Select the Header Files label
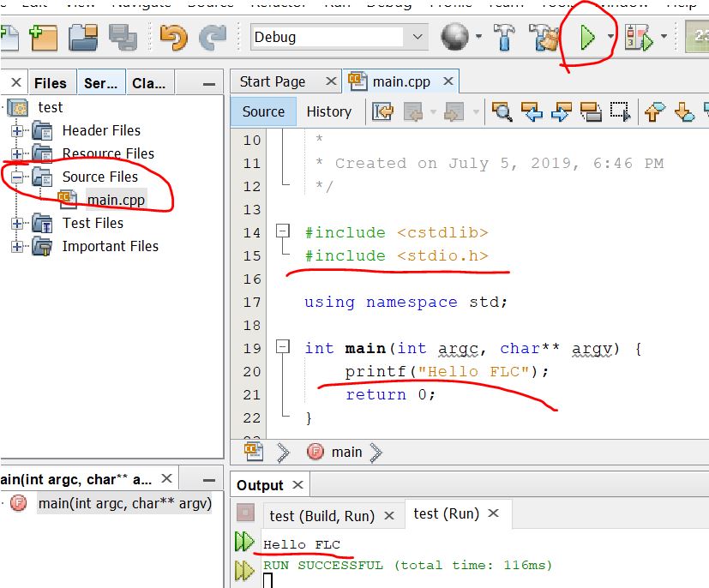This screenshot has height=588, width=709. coord(101,130)
